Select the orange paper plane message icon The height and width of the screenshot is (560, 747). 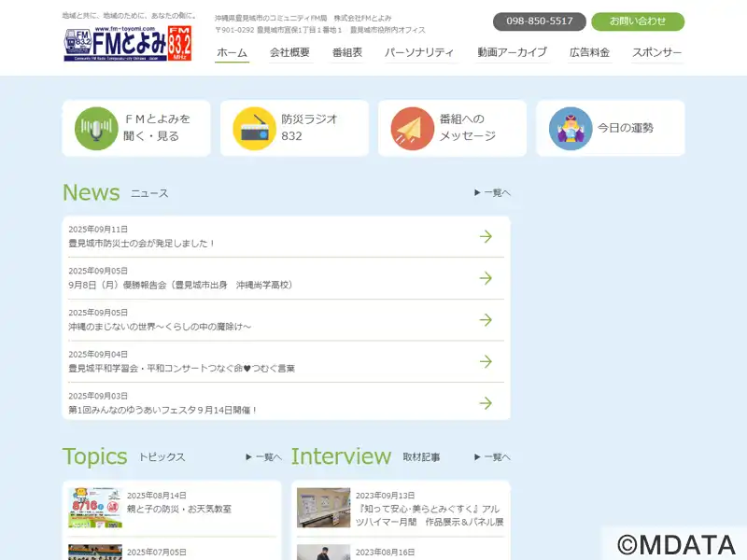[412, 129]
